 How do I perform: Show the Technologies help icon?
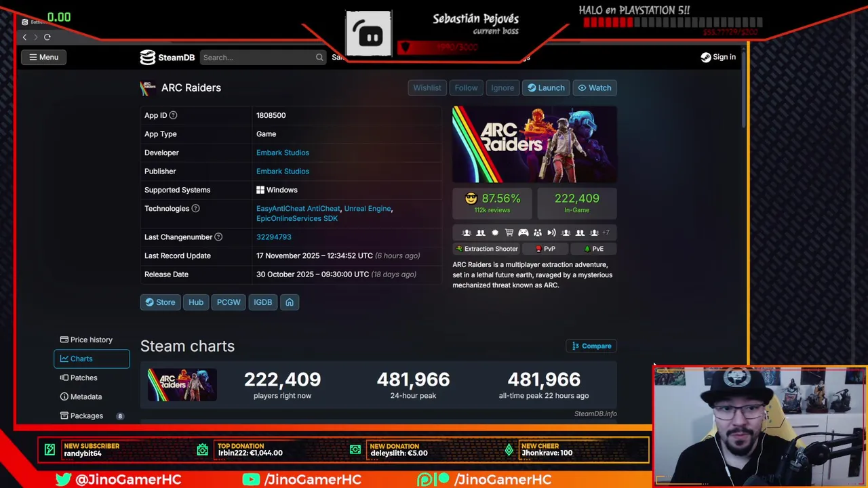(x=195, y=208)
